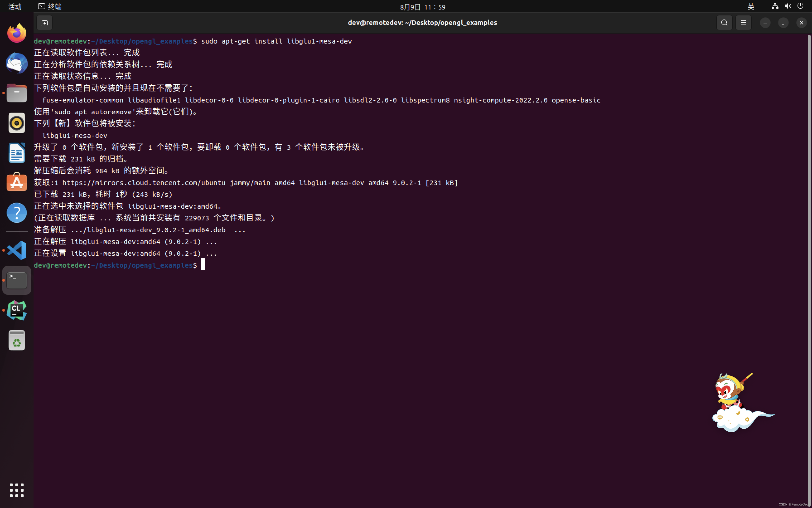Click the '准备解压 .../libglu1-mesa-dev_9.0.2-1_amd64.deb' line

(140, 230)
